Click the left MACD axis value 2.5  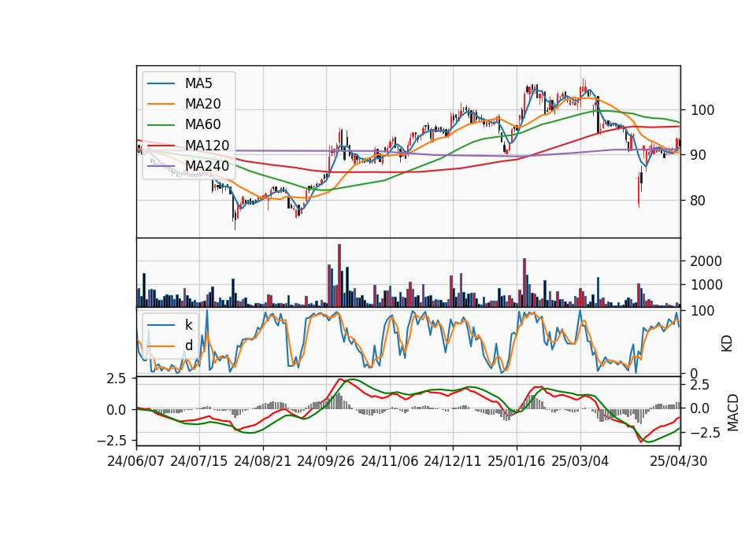(117, 379)
